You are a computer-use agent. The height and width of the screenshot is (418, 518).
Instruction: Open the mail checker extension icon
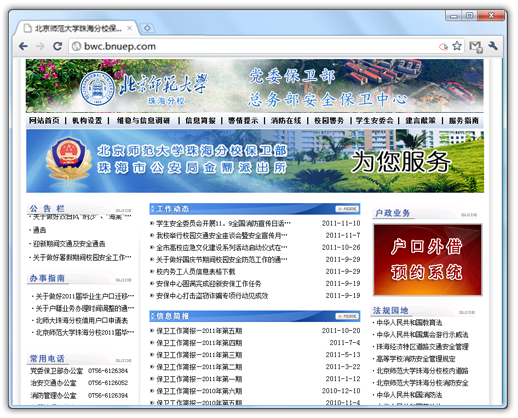tap(476, 46)
